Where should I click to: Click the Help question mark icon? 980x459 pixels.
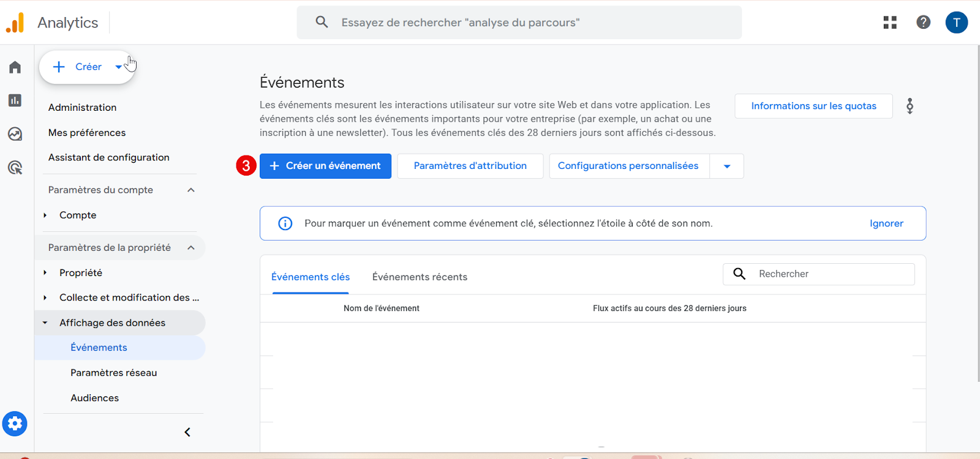pos(923,23)
